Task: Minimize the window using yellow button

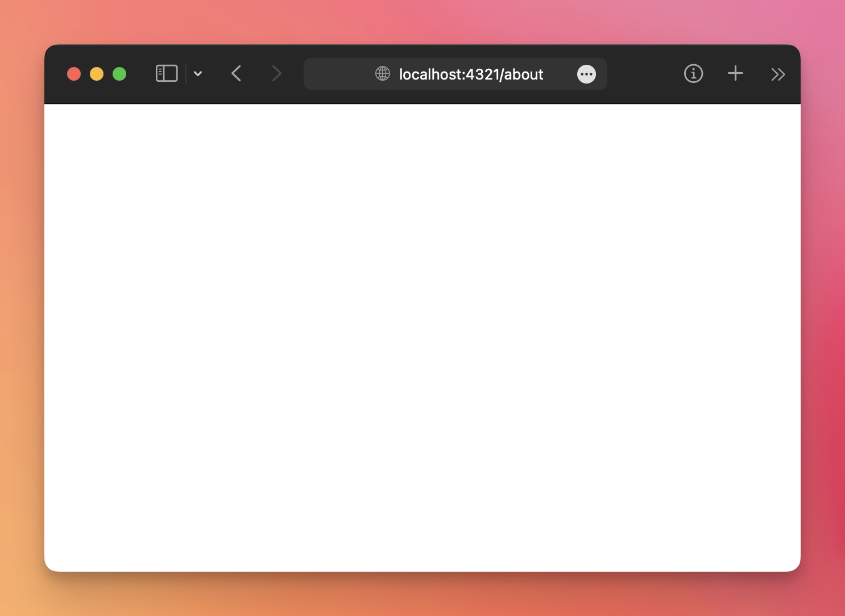Action: tap(97, 74)
